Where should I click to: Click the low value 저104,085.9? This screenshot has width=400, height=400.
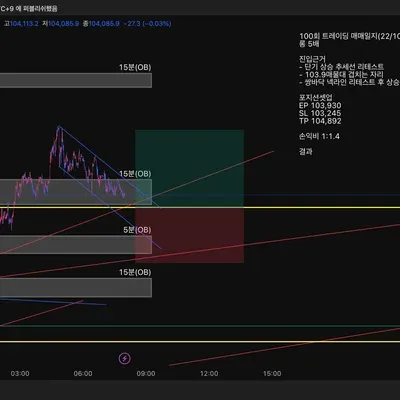pos(61,24)
